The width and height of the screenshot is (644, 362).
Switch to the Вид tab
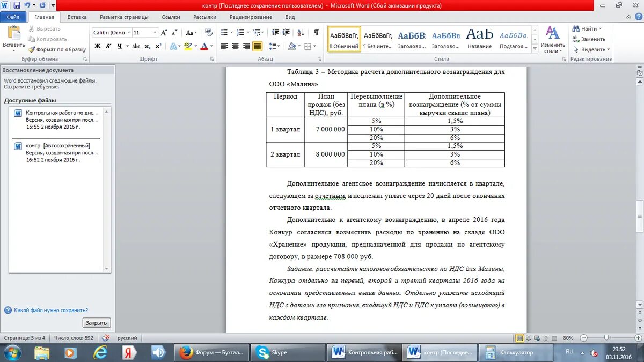point(290,17)
